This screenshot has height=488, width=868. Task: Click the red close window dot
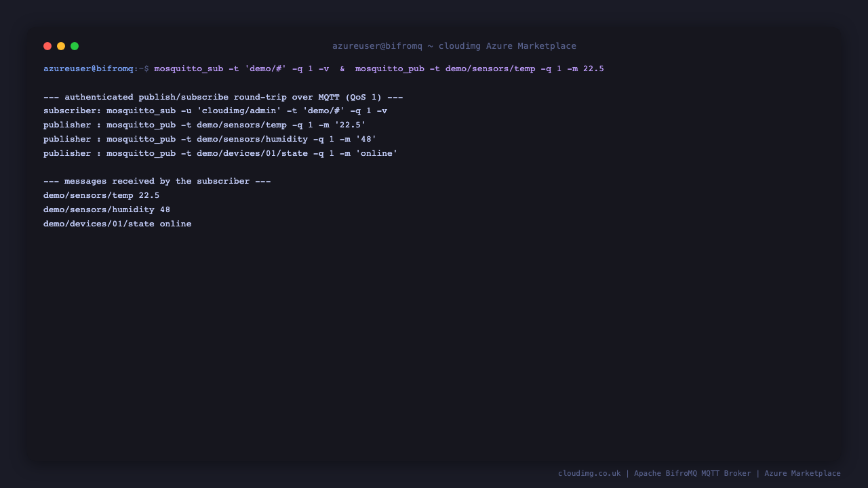pyautogui.click(x=47, y=46)
